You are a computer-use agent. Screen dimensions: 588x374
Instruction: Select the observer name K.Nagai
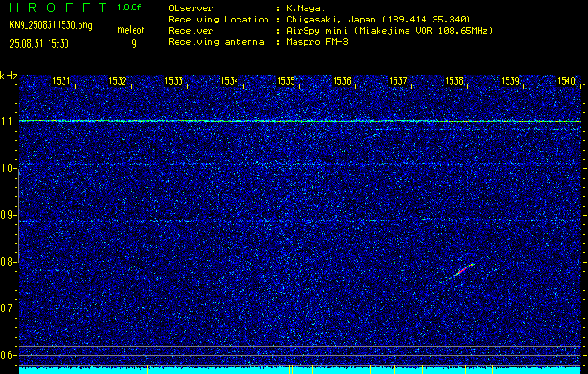[306, 7]
